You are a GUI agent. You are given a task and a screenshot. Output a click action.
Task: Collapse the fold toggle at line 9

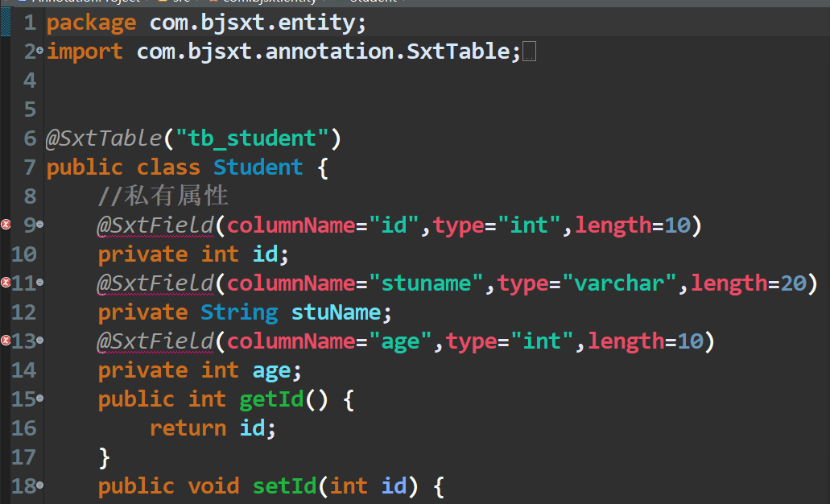[x=39, y=225]
